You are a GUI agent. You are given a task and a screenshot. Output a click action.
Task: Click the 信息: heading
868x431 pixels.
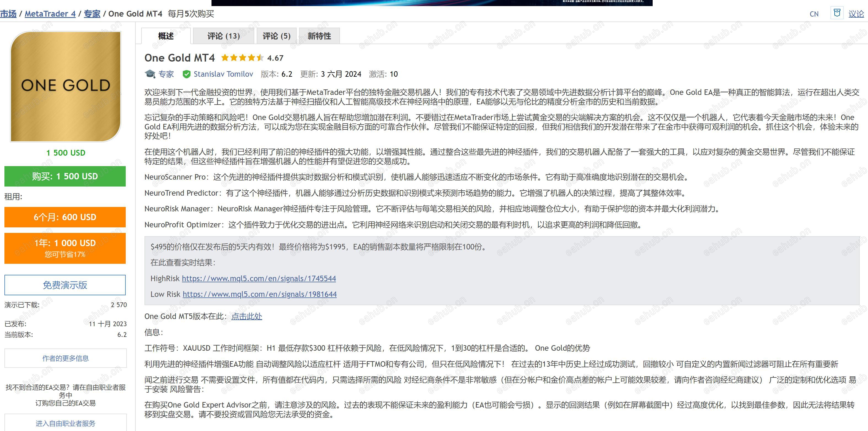tap(154, 332)
